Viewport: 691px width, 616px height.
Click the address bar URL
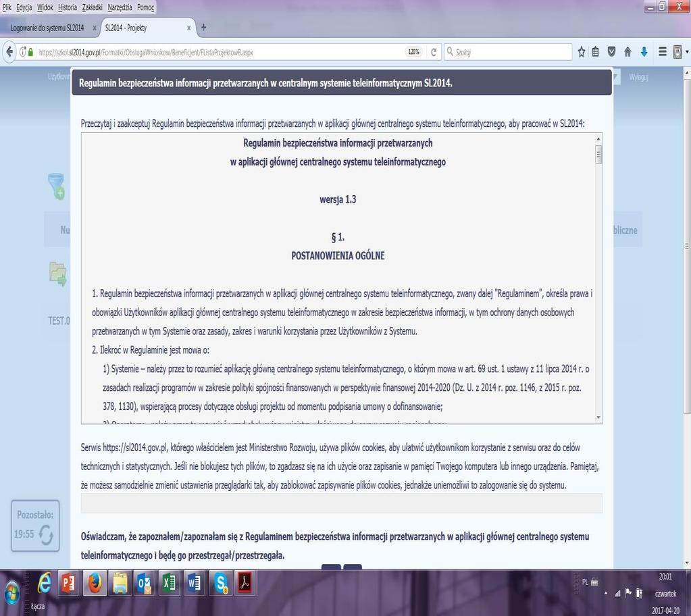pos(146,53)
